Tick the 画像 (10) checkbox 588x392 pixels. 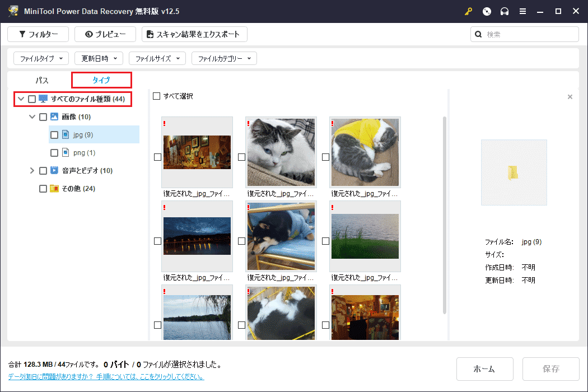click(43, 117)
